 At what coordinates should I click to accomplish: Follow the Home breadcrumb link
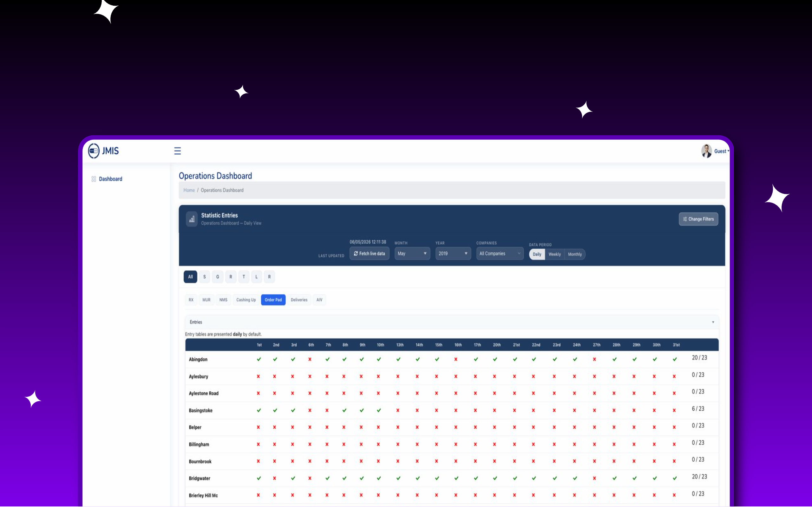click(x=189, y=190)
